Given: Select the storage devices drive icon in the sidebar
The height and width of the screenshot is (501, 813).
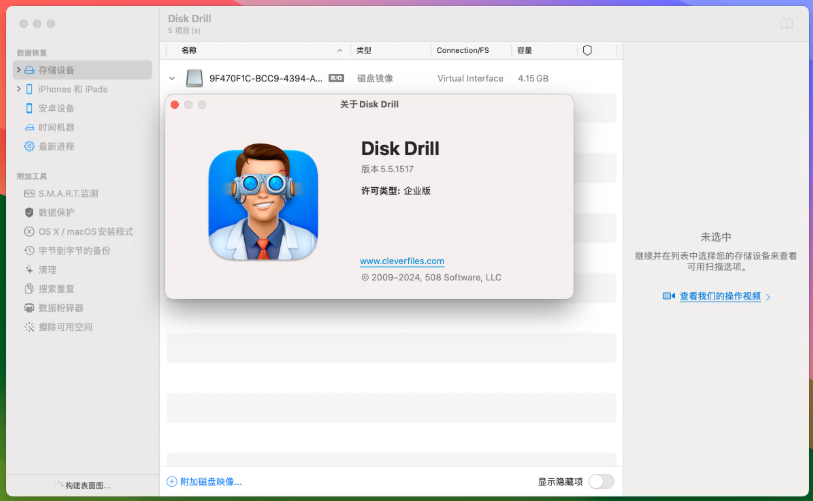Looking at the screenshot, I should tap(29, 70).
